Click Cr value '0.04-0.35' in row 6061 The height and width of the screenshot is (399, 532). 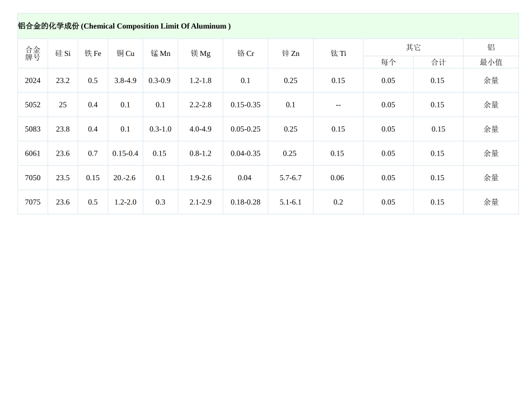[246, 153]
